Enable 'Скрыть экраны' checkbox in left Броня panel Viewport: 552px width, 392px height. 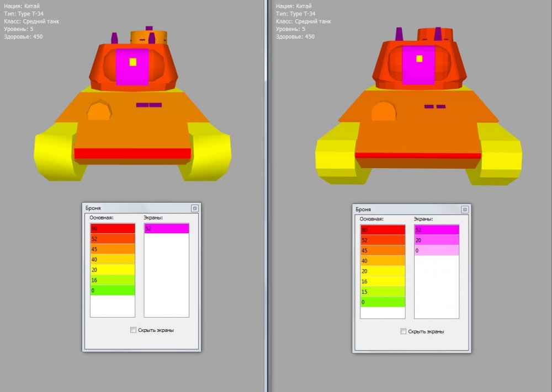[133, 330]
